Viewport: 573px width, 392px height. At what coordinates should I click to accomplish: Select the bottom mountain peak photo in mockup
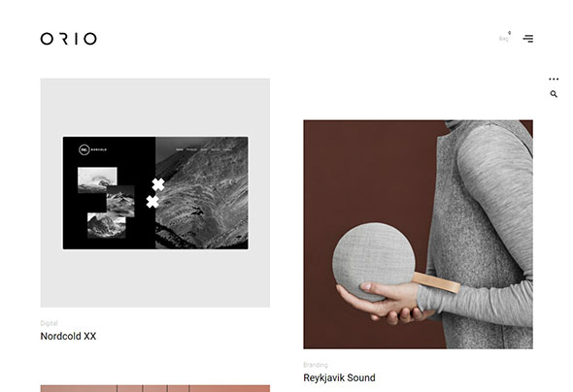106,225
